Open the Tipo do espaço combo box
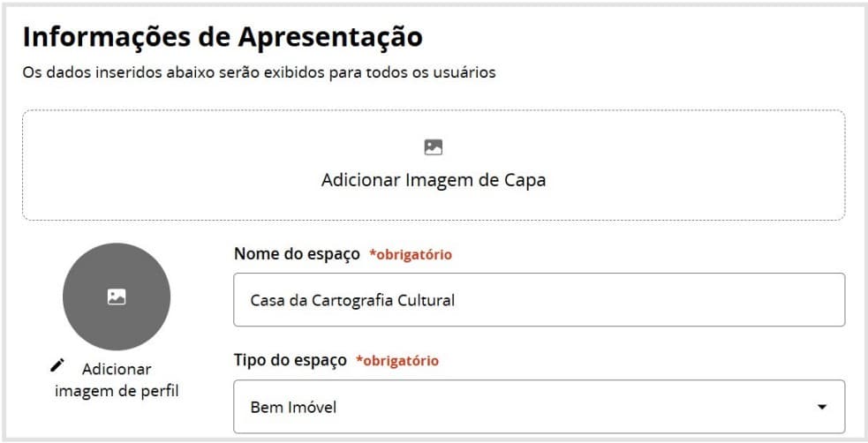The image size is (868, 443). pos(539,407)
